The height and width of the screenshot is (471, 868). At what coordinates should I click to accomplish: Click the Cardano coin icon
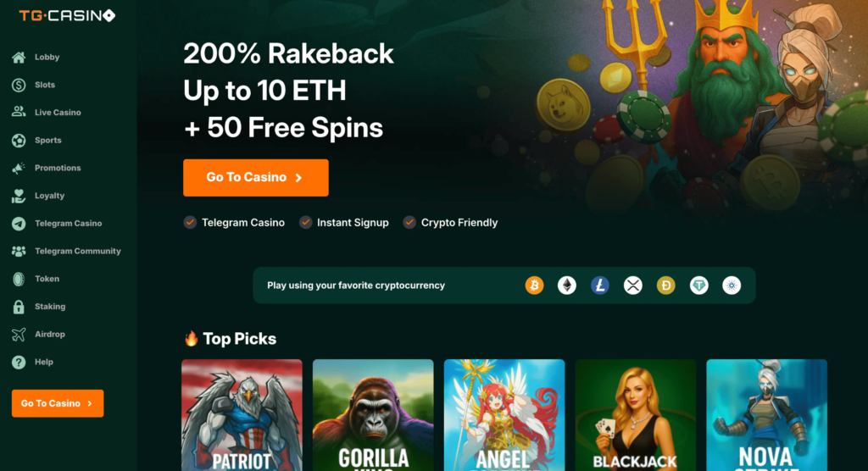pyautogui.click(x=732, y=285)
